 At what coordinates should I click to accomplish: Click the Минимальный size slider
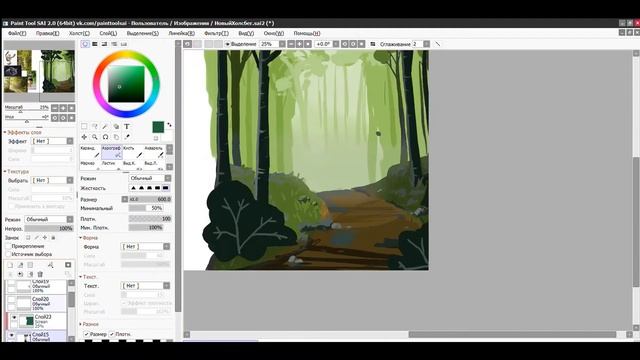click(x=146, y=208)
